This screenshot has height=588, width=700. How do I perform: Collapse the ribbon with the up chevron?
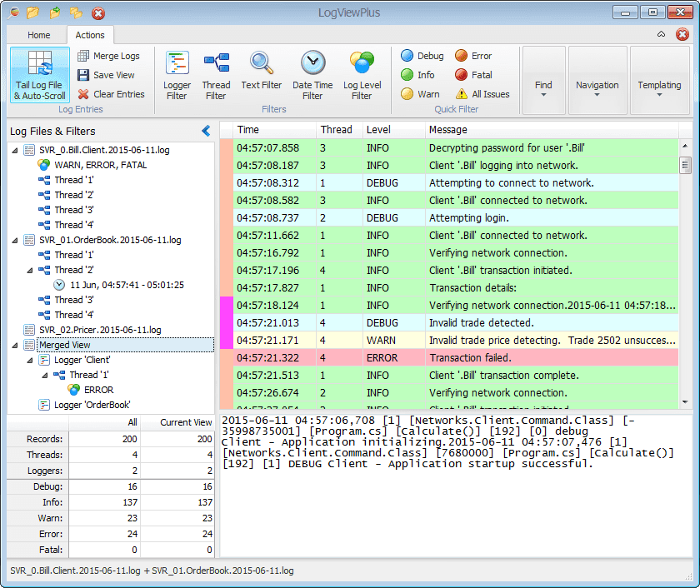click(x=661, y=34)
